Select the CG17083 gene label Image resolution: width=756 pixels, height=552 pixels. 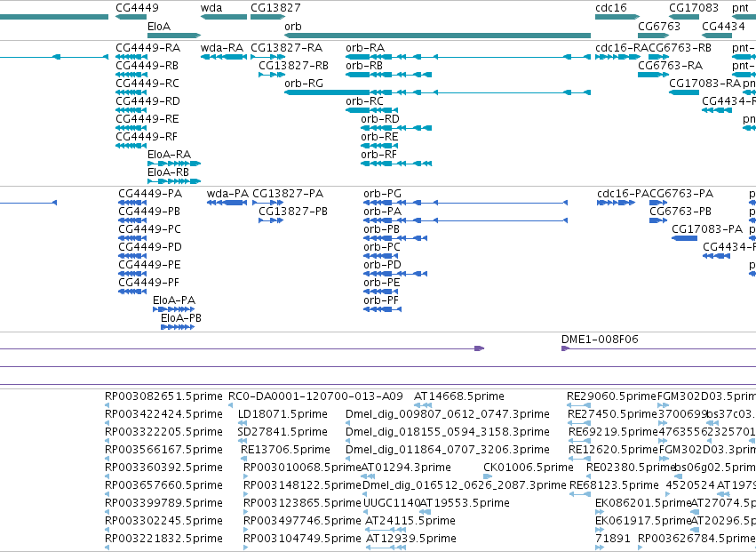[694, 8]
